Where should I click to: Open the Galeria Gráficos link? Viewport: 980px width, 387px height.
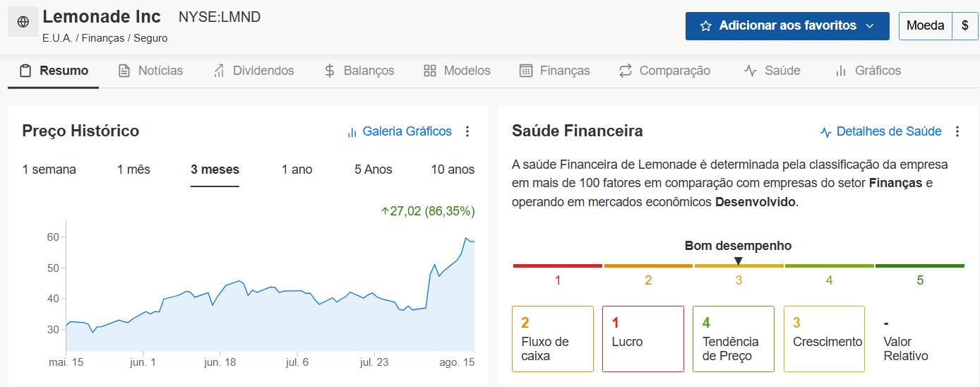[x=399, y=131]
